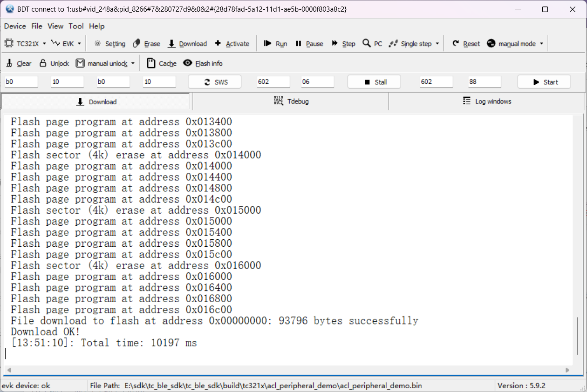
Task: Open the manual mode dropdown arrow
Action: click(541, 43)
